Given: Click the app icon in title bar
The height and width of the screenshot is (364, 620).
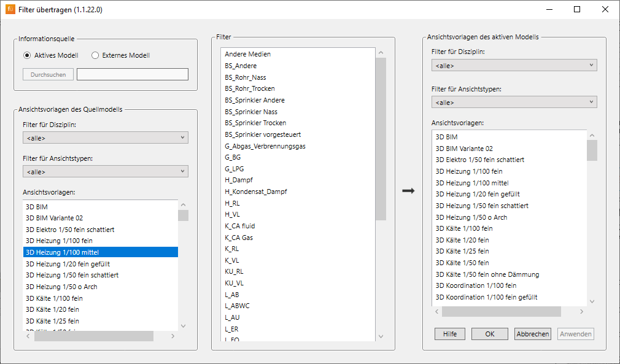Looking at the screenshot, I should (10, 9).
